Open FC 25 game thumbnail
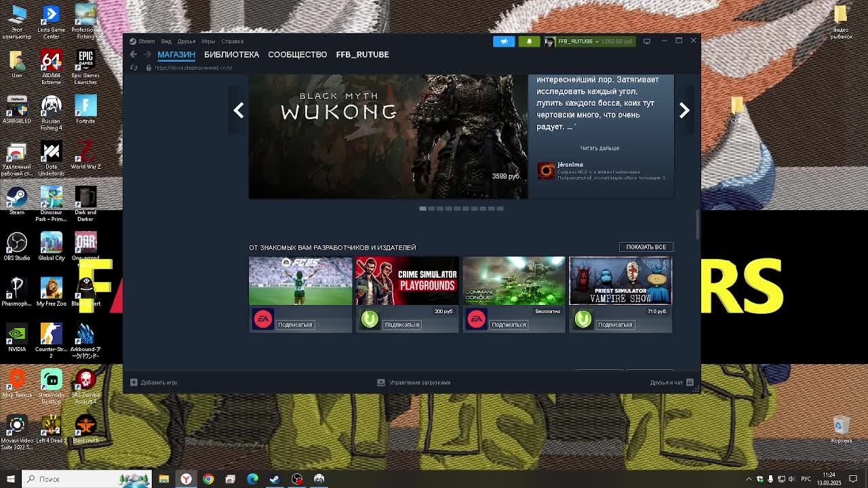The height and width of the screenshot is (488, 868). [x=300, y=281]
